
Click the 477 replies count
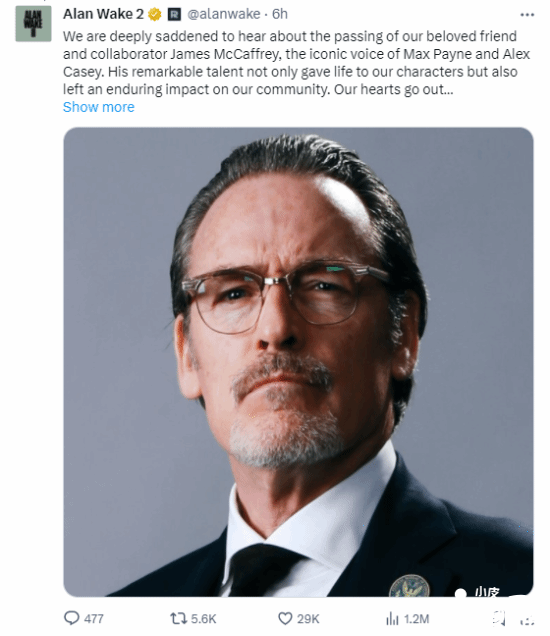[94, 619]
